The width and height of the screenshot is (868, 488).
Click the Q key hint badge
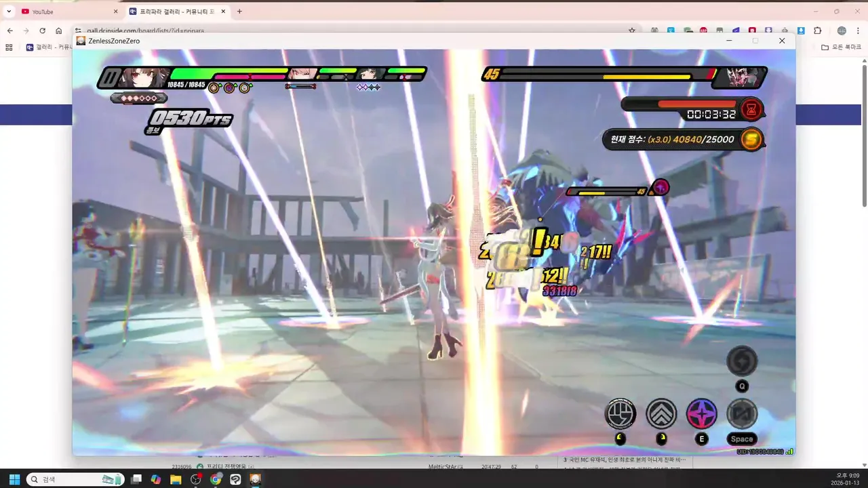(x=742, y=386)
